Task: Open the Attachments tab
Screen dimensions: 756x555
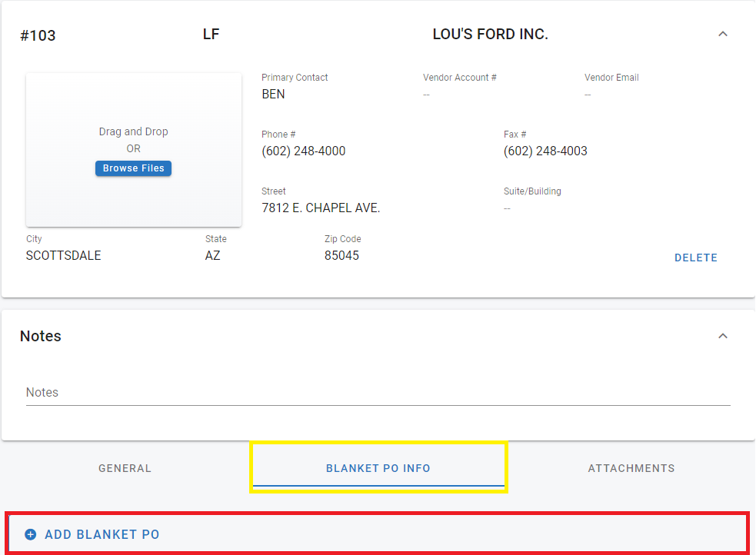Action: (x=631, y=468)
